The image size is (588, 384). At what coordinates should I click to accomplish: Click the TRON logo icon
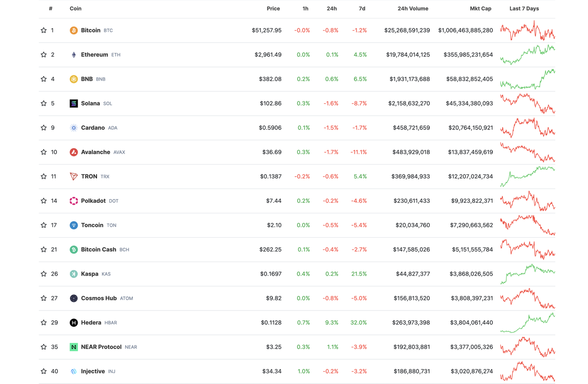pos(73,176)
